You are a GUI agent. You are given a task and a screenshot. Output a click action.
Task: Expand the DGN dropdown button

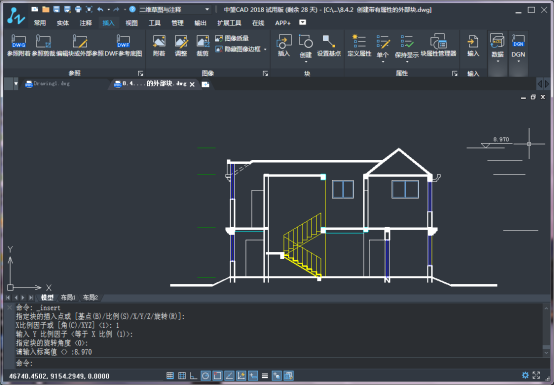(518, 61)
